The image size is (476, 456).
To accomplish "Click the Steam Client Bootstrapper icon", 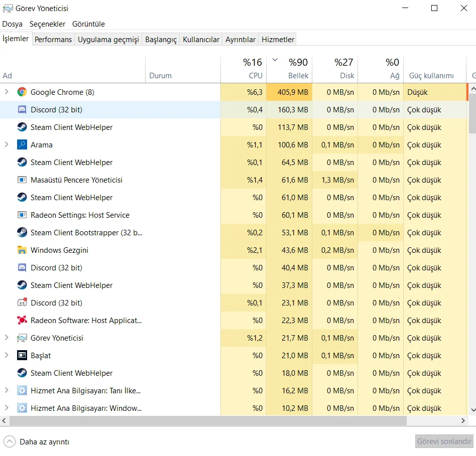I will [22, 232].
